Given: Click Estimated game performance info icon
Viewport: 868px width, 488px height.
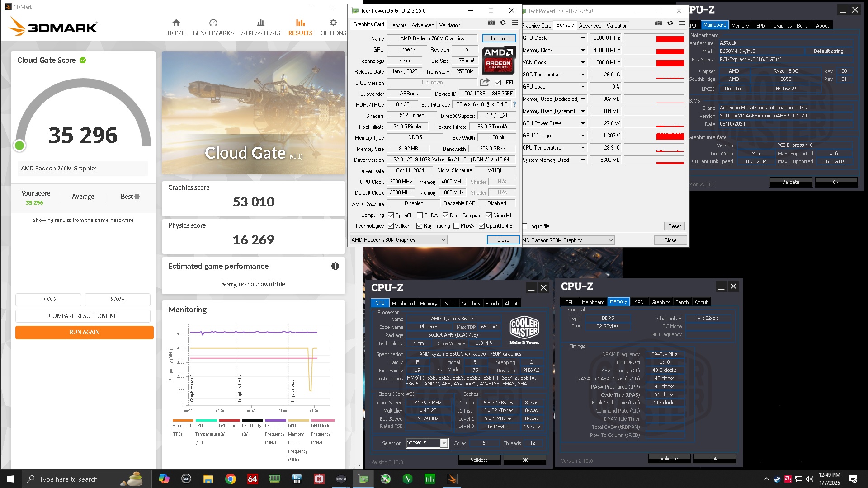Looking at the screenshot, I should [x=335, y=266].
